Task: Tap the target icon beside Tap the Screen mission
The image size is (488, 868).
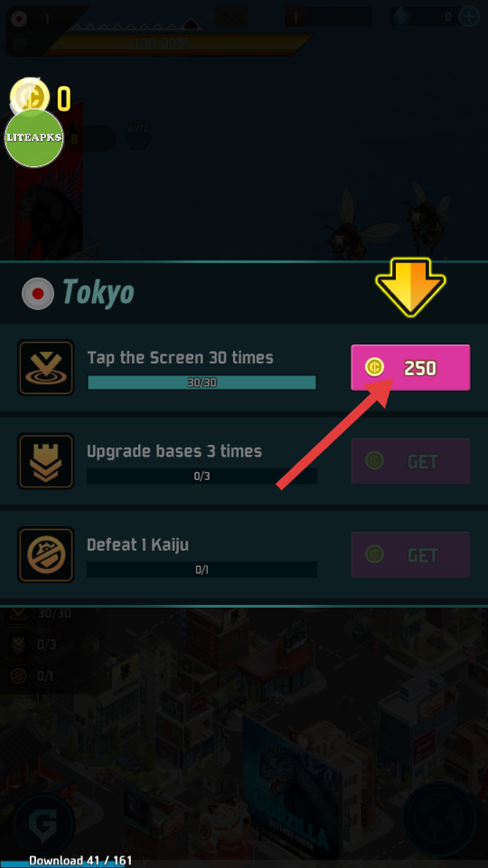Action: tap(45, 368)
